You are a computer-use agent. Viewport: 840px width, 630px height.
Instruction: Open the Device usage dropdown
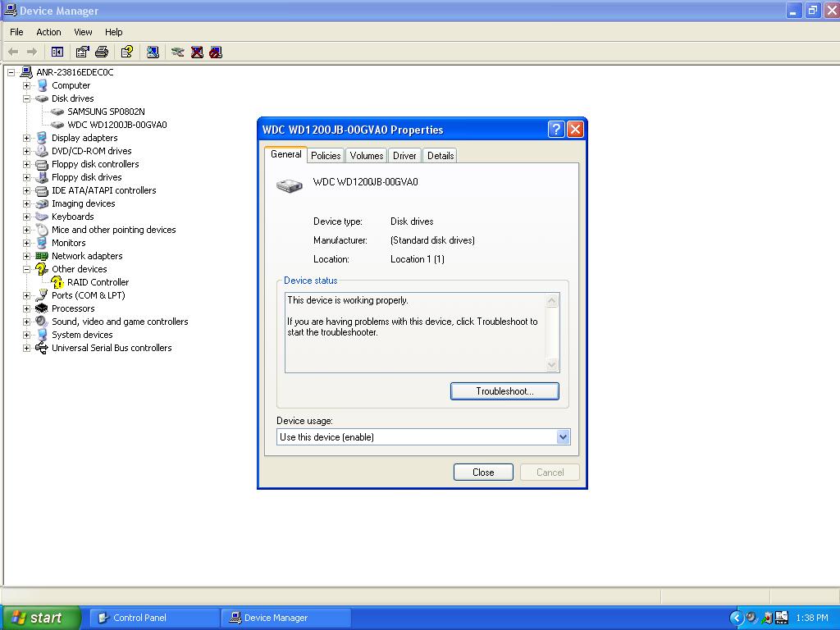point(563,437)
